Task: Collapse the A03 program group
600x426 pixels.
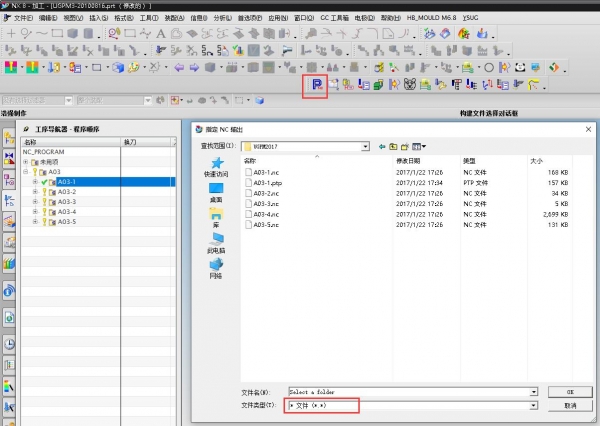Action: coord(26,172)
